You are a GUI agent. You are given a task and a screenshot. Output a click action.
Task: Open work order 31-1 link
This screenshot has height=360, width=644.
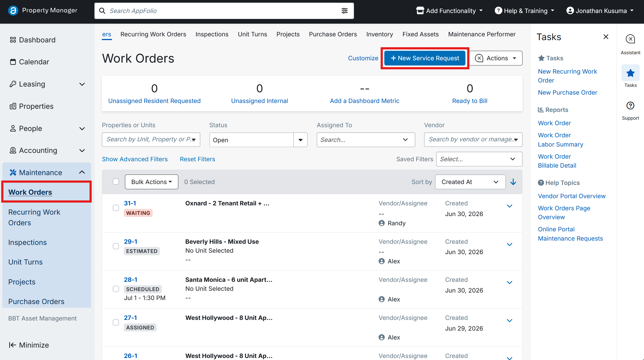(x=130, y=203)
